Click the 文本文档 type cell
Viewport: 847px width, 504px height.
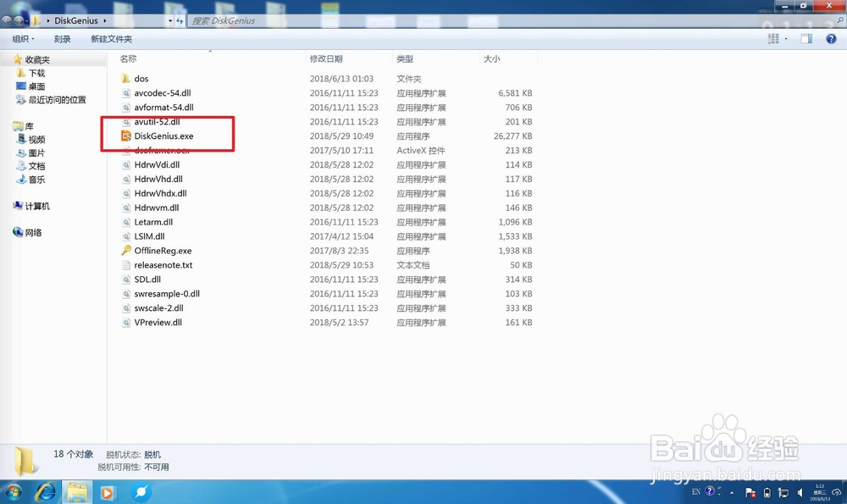(413, 265)
